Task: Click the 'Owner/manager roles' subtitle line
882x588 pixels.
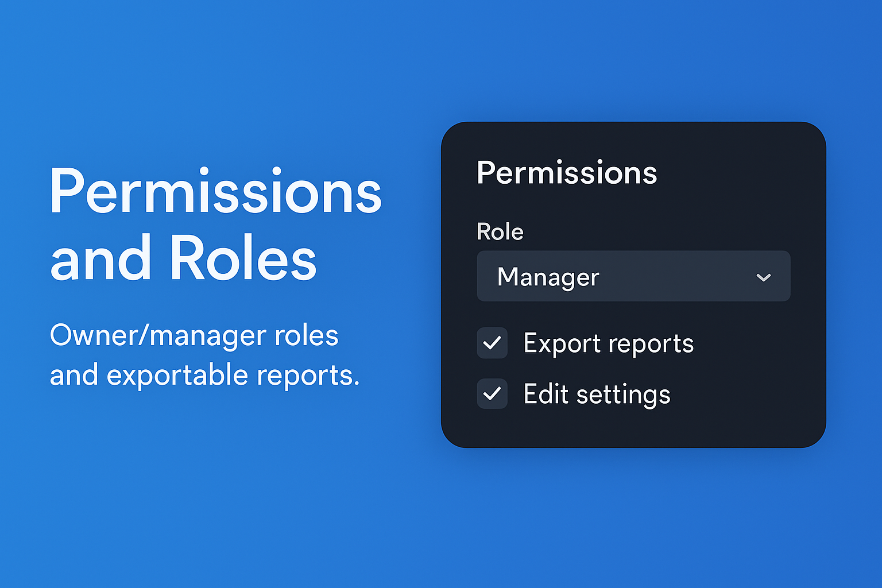Action: pyautogui.click(x=194, y=335)
